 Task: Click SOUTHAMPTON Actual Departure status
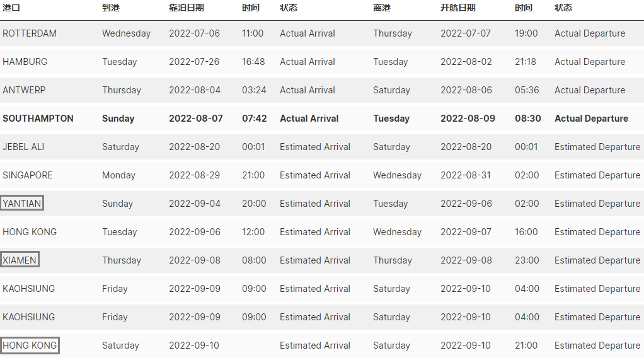pos(592,119)
